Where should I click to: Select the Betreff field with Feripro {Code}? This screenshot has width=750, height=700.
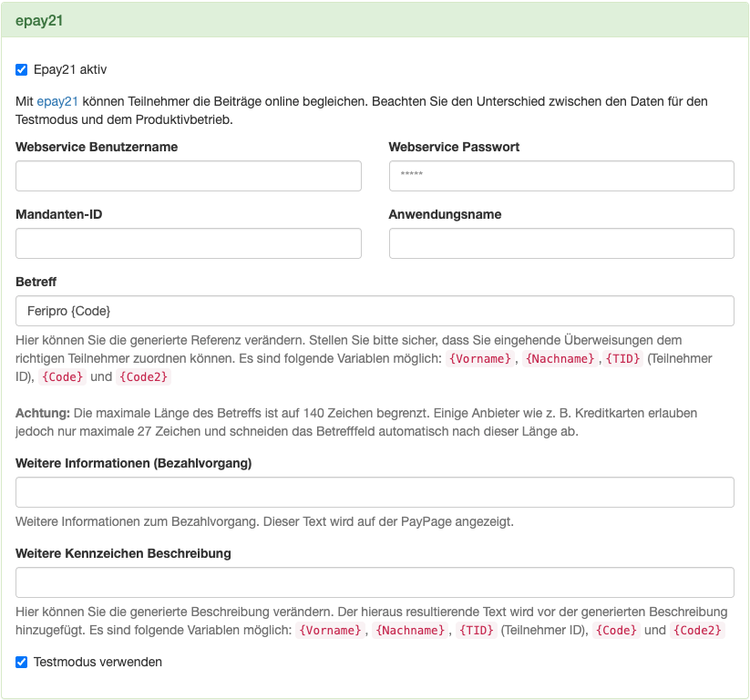click(x=375, y=311)
